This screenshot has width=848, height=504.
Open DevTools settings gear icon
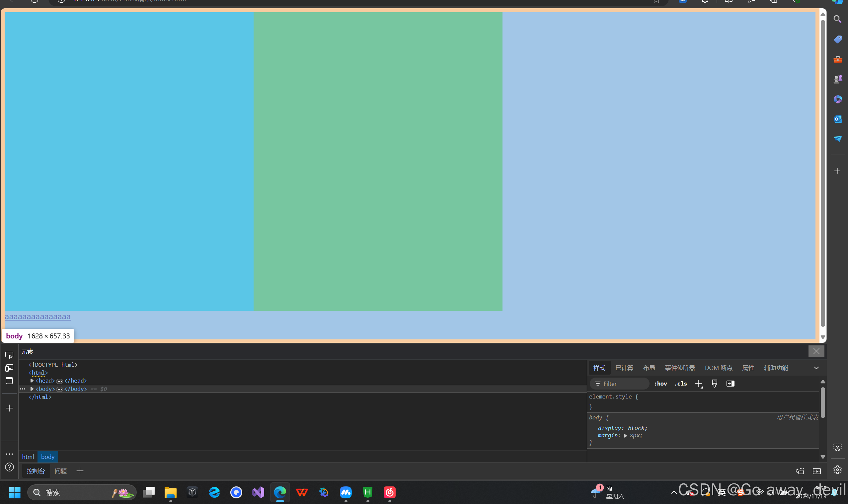tap(837, 470)
